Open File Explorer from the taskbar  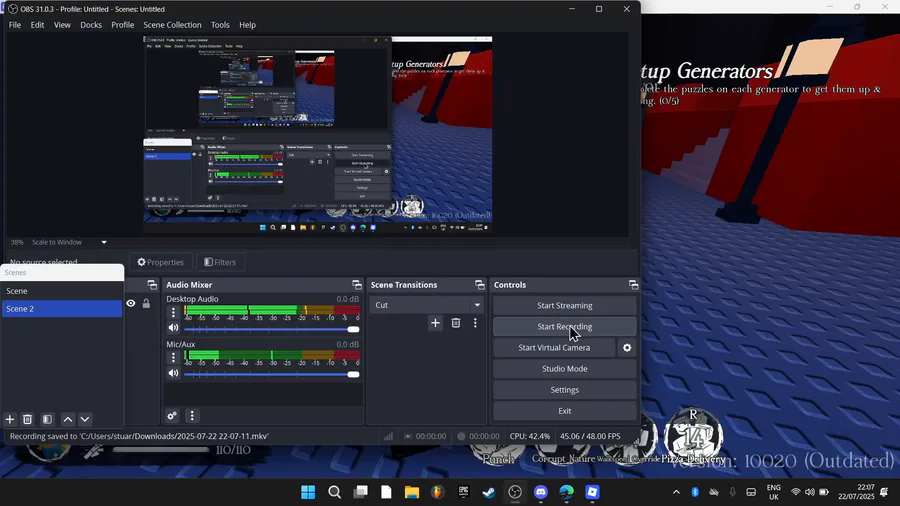pos(412,492)
